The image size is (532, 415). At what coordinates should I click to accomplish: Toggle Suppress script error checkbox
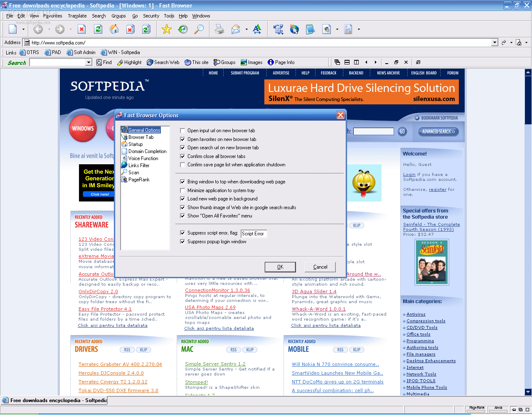pos(182,233)
